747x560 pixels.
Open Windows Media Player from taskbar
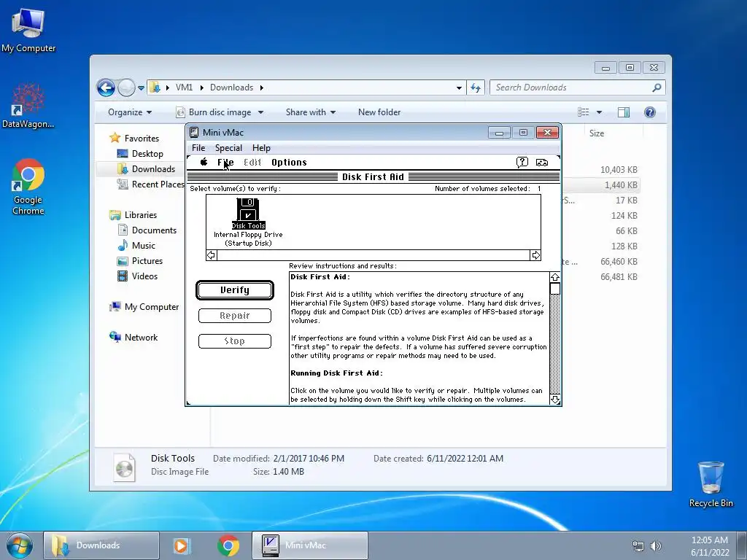click(182, 545)
